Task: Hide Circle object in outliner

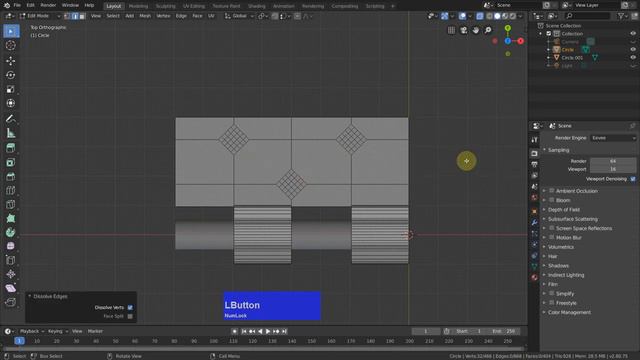Action: click(633, 49)
